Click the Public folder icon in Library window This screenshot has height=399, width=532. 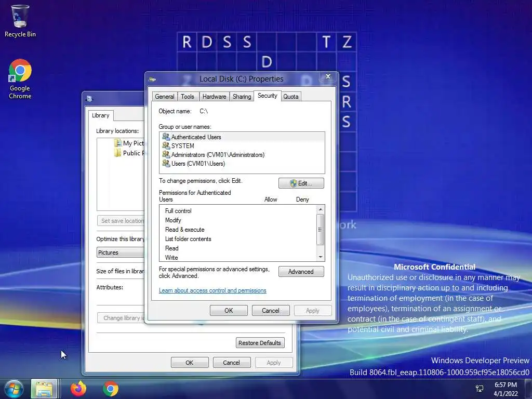118,153
